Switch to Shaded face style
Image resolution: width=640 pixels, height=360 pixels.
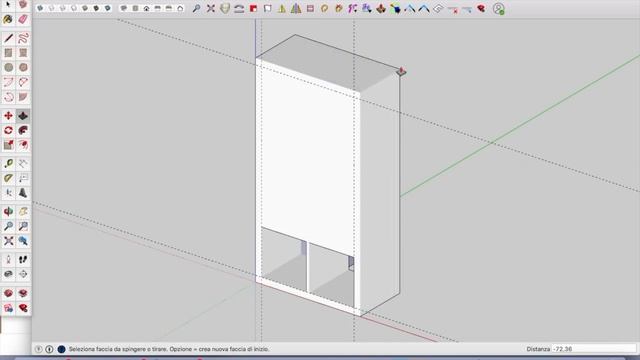pos(85,8)
